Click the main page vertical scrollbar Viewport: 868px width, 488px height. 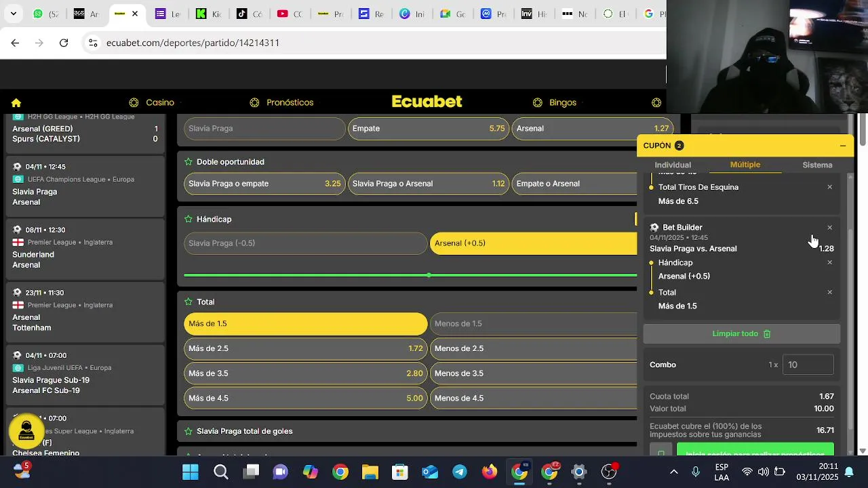pos(863,129)
